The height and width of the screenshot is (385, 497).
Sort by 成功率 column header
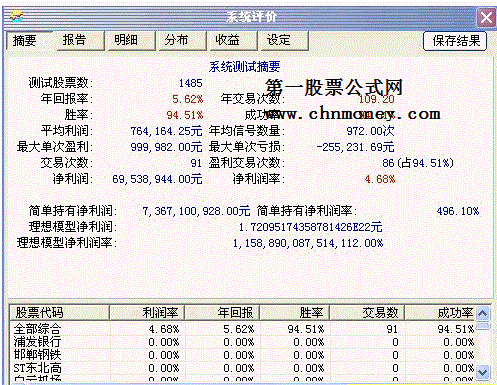click(x=440, y=313)
